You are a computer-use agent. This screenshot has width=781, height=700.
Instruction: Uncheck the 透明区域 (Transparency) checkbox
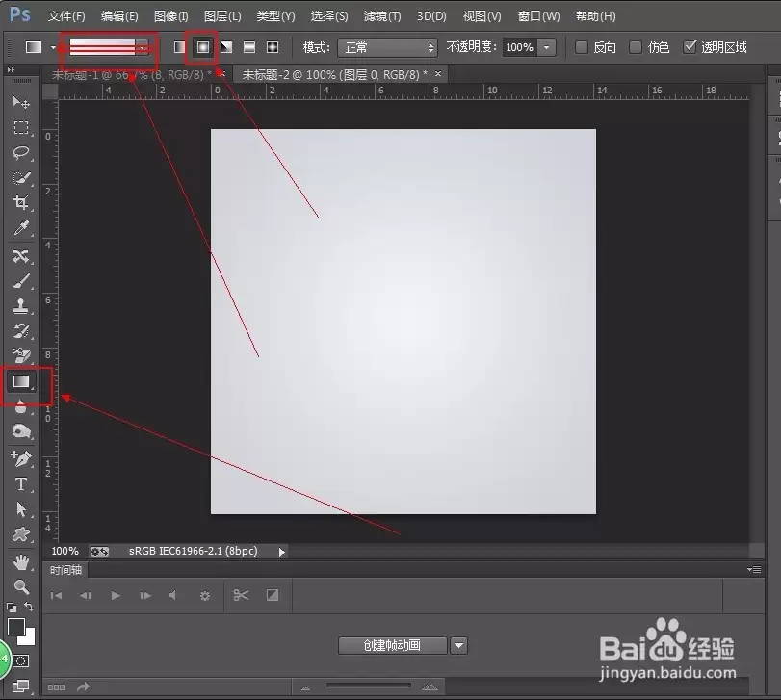690,47
